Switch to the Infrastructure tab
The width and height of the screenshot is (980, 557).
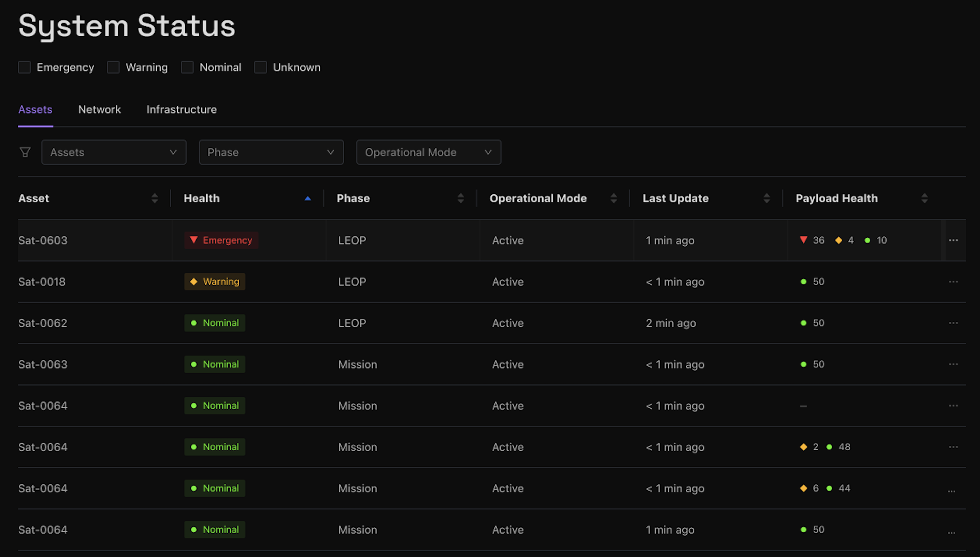(181, 110)
